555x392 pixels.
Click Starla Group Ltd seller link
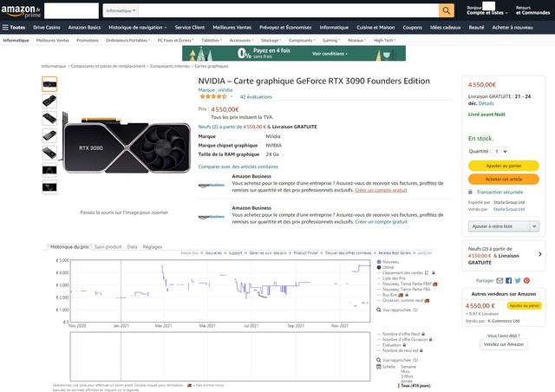tap(509, 209)
